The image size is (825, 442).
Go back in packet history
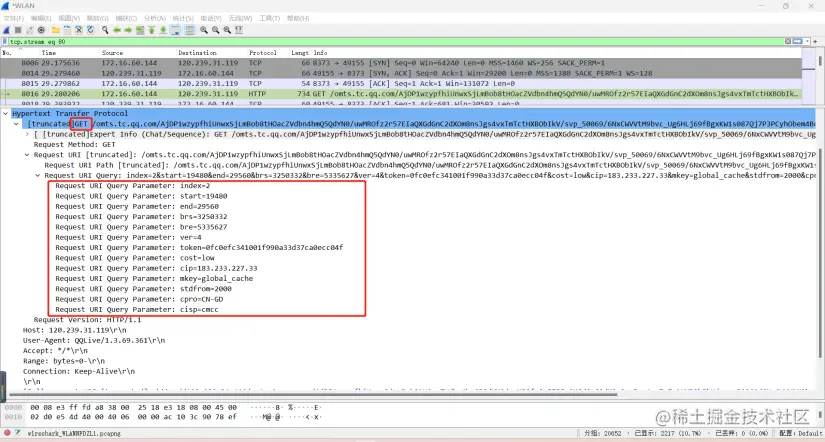tap(117, 30)
